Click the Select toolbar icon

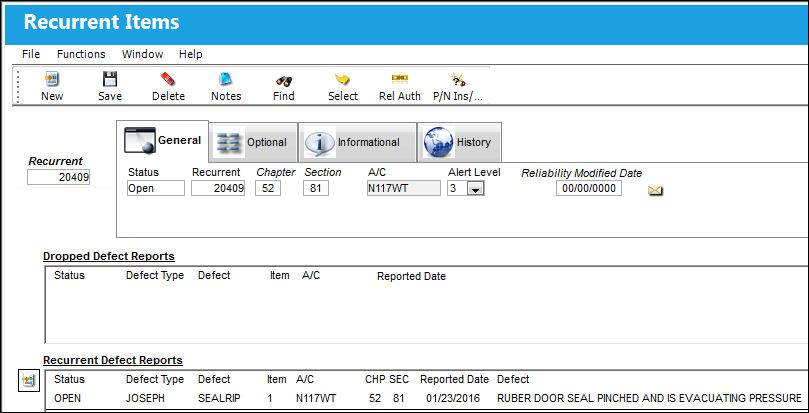coord(343,80)
